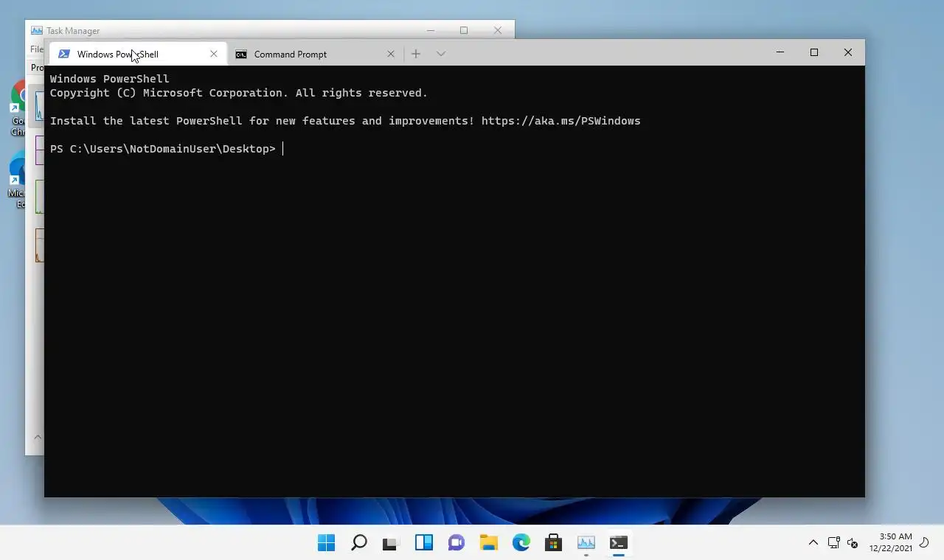Open network settings from the system tray

pos(834,543)
